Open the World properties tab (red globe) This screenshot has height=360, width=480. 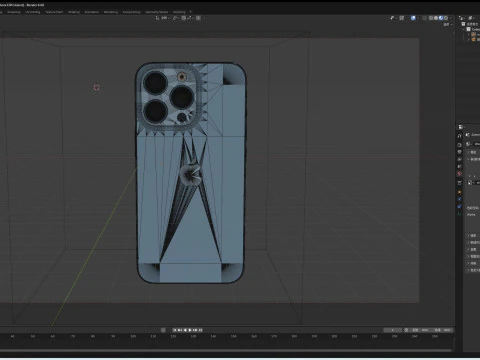point(459,174)
